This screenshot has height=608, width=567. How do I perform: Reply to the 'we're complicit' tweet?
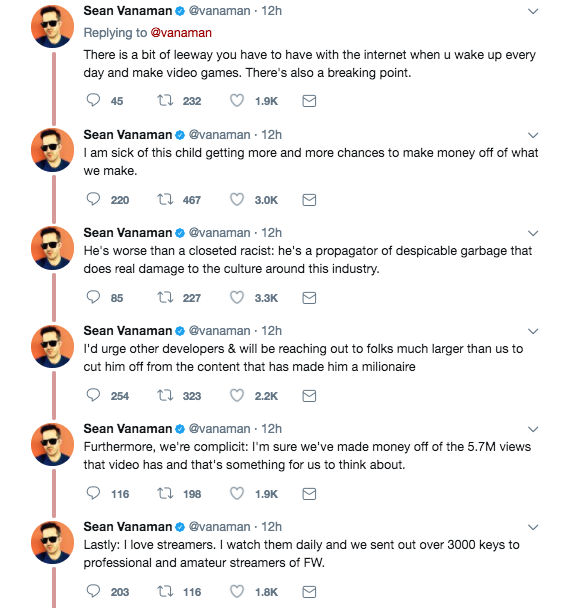(93, 494)
